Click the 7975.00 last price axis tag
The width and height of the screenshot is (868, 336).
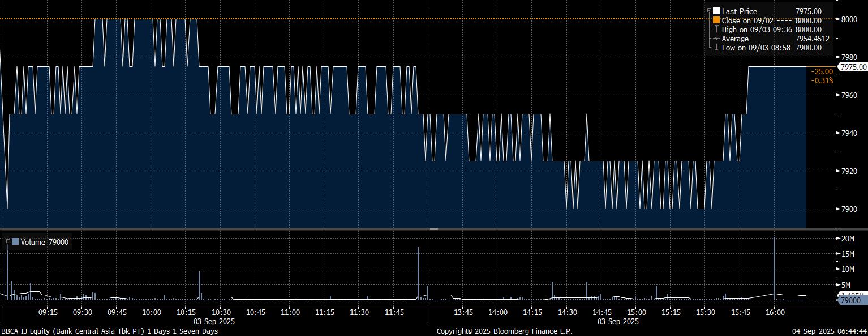coord(853,67)
